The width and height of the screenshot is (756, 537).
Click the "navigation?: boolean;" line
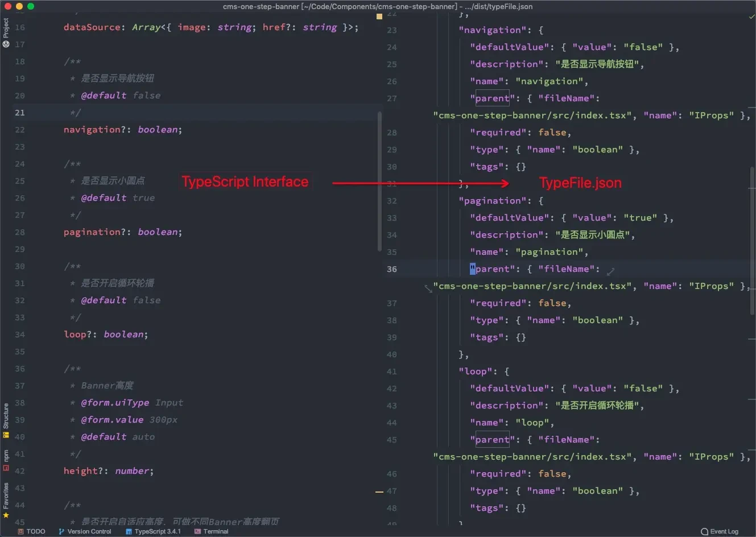click(123, 130)
